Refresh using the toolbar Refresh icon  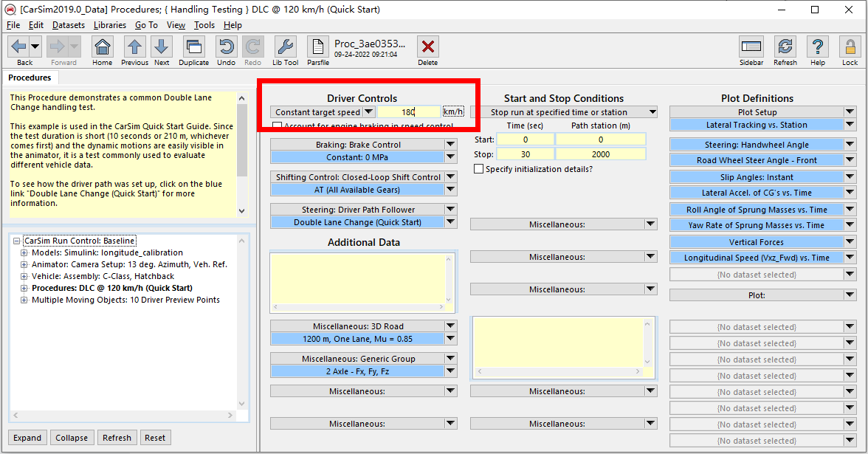click(785, 47)
